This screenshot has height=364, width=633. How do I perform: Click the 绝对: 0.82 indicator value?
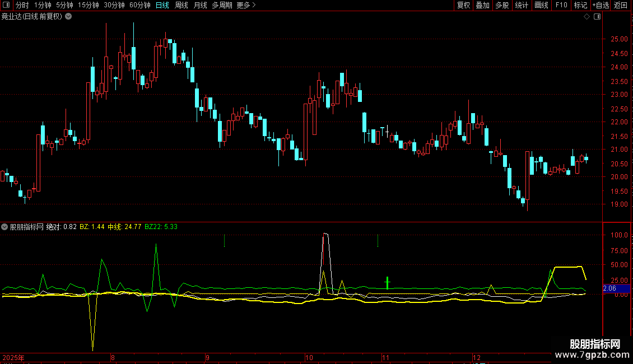[x=62, y=227]
